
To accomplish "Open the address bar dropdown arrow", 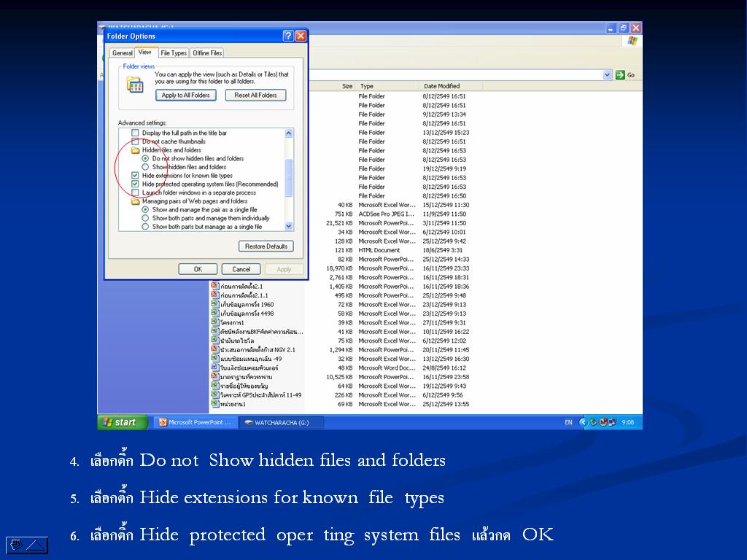I will point(607,74).
